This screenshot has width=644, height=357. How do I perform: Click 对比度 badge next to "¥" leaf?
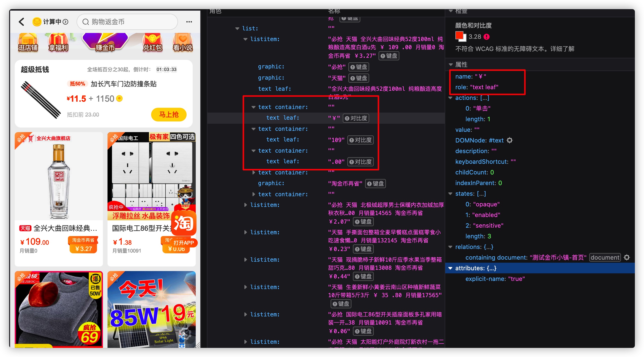click(356, 118)
